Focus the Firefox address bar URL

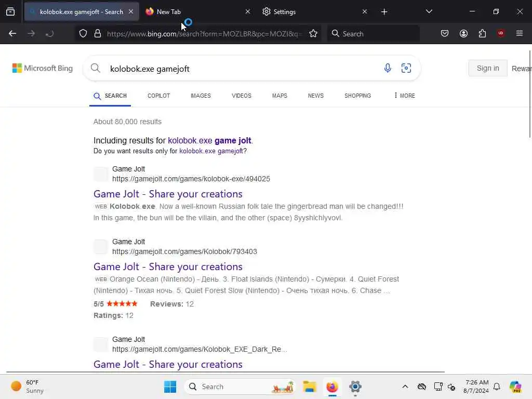[204, 34]
